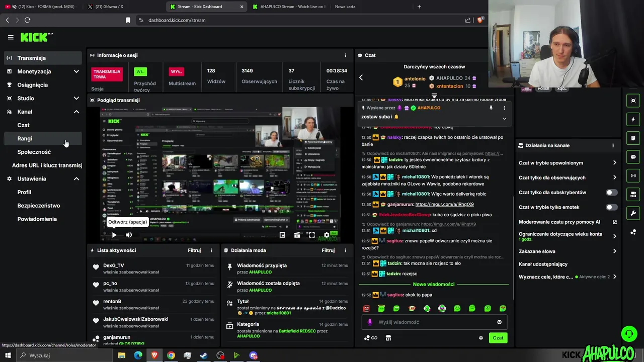Toggle emote-only chat mode switch
Image resolution: width=644 pixels, height=362 pixels.
612,207
